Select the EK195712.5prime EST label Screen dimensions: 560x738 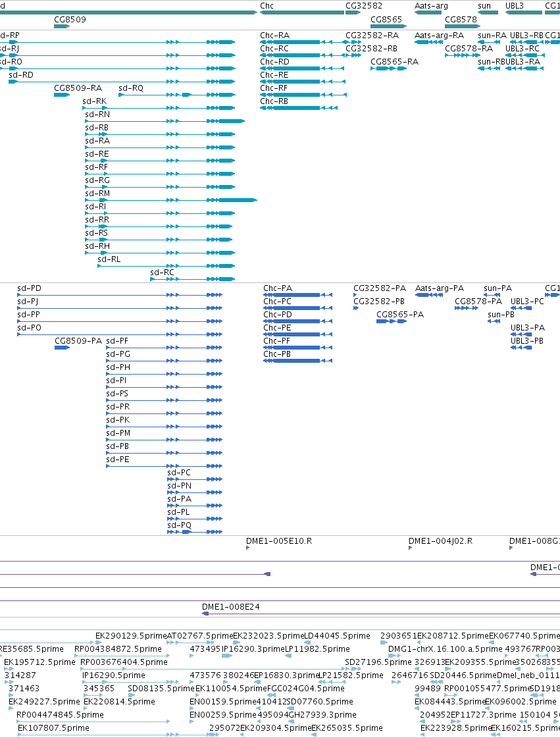tap(39, 663)
